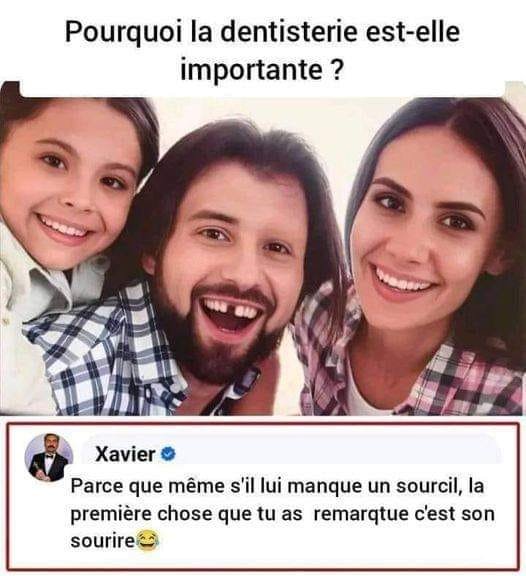Click the comment line starting "Parce que même"
The height and width of the screenshot is (576, 526).
point(277,486)
